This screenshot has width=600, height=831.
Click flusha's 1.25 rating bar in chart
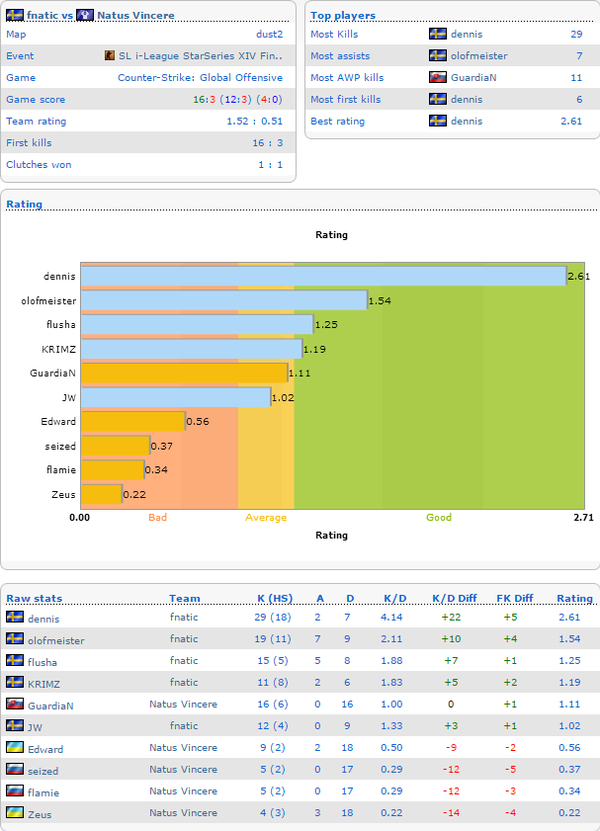pos(197,324)
